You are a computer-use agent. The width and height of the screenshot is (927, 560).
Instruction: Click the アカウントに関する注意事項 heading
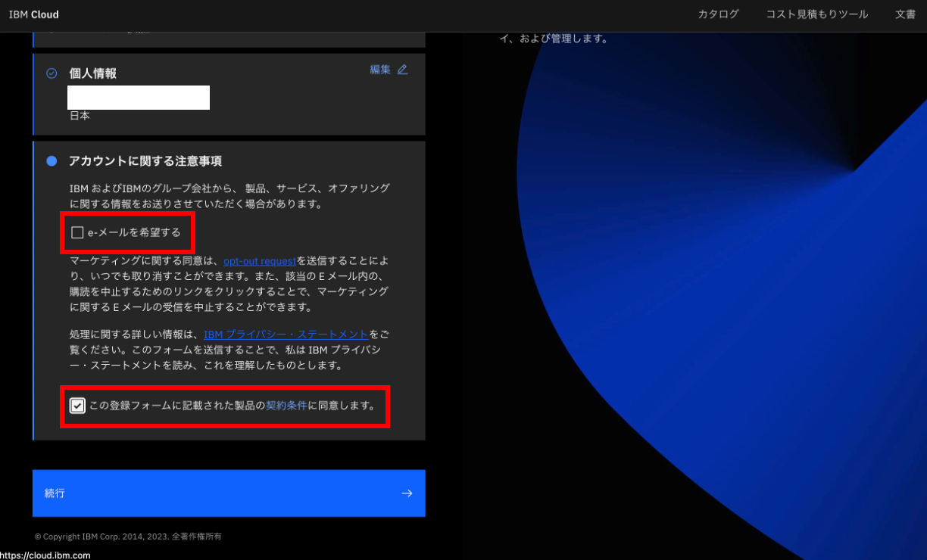145,161
